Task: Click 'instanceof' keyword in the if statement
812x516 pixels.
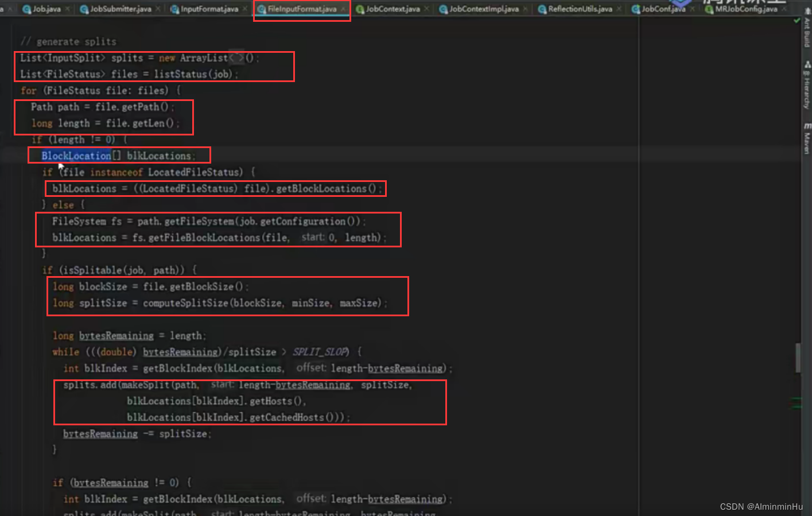Action: [x=116, y=172]
